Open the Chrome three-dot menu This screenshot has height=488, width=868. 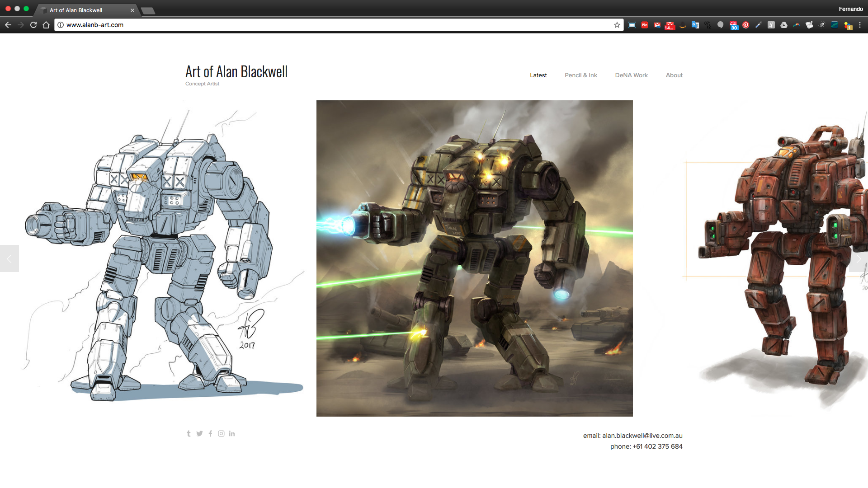(860, 25)
